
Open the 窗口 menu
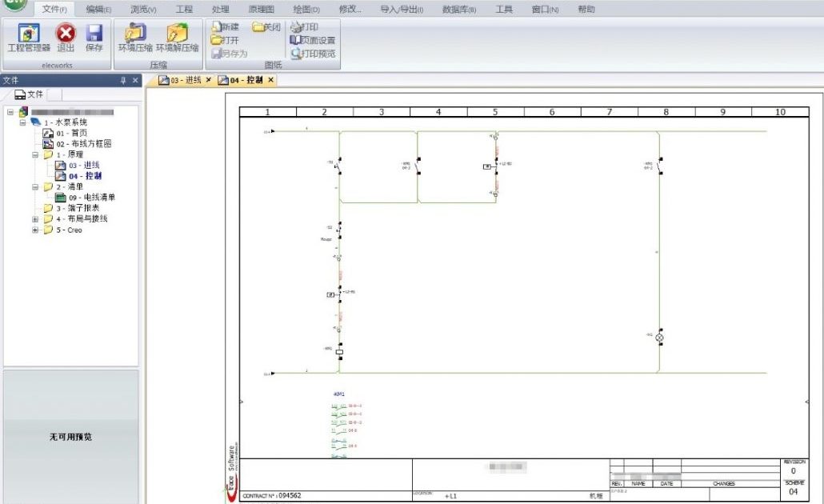(x=545, y=9)
